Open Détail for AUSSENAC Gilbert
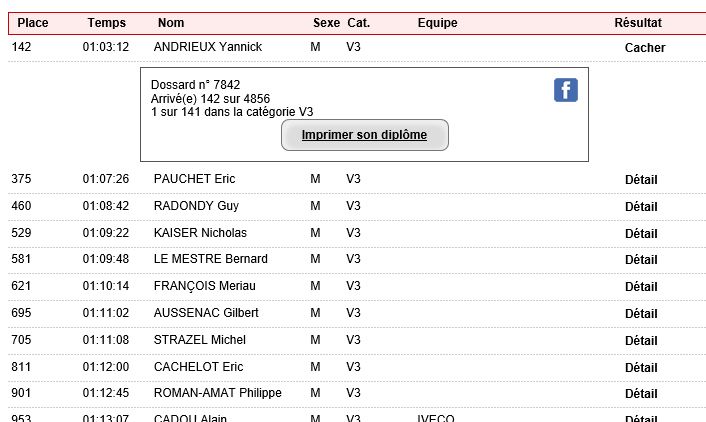The width and height of the screenshot is (706, 422). [x=641, y=314]
